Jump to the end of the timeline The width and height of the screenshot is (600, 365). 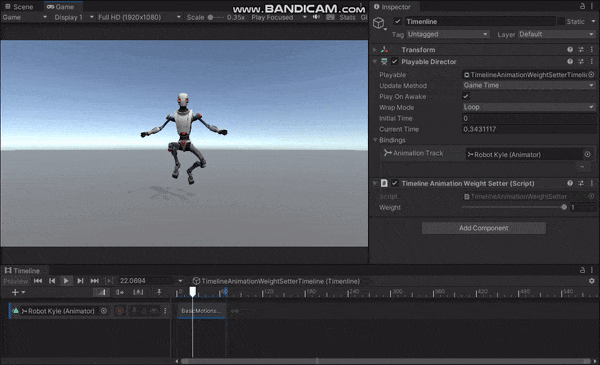tap(95, 281)
